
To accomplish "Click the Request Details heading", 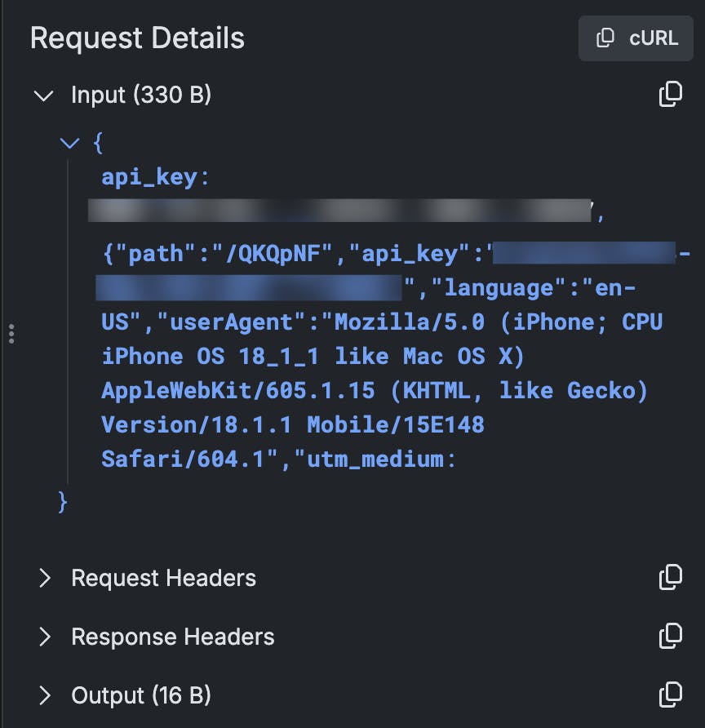I will (137, 38).
